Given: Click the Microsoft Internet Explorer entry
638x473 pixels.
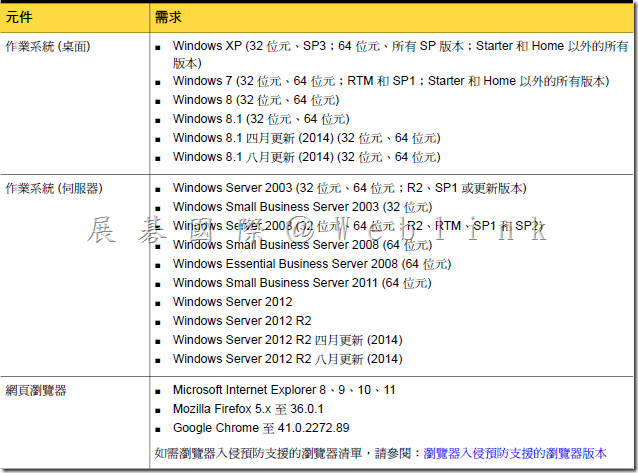Looking at the screenshot, I should point(284,389).
